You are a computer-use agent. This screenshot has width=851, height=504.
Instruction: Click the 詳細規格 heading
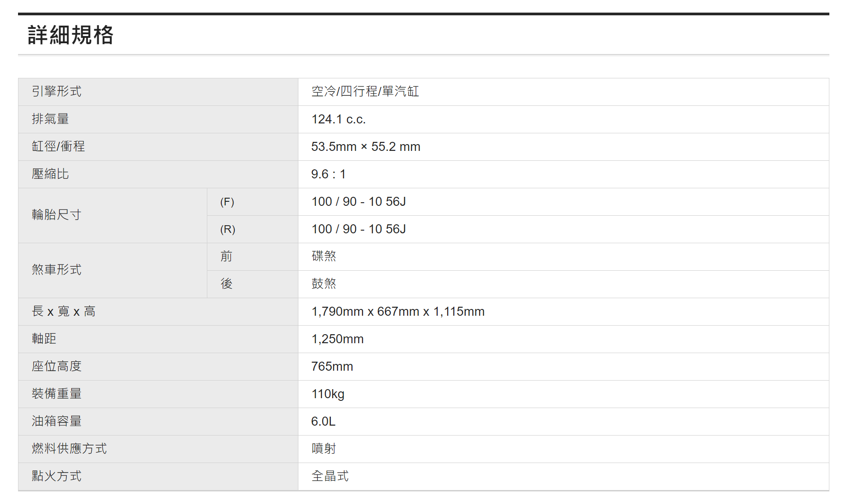coord(71,35)
